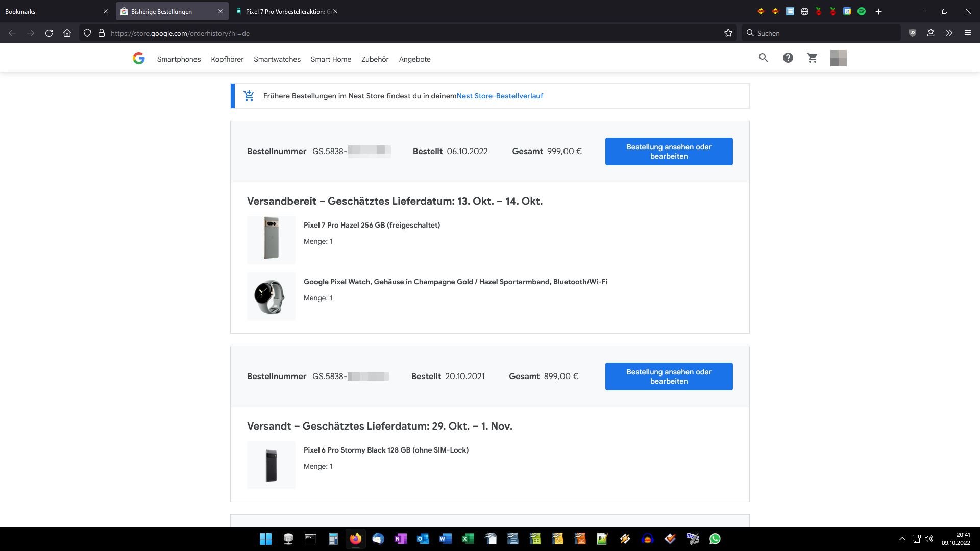Open the store search magnifier icon

click(x=763, y=58)
